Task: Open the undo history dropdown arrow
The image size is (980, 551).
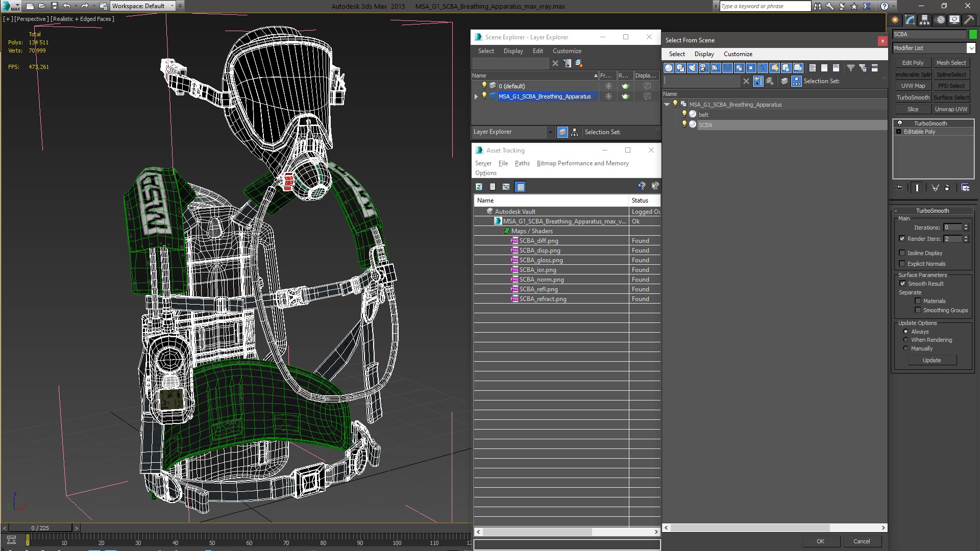Action: pyautogui.click(x=75, y=6)
